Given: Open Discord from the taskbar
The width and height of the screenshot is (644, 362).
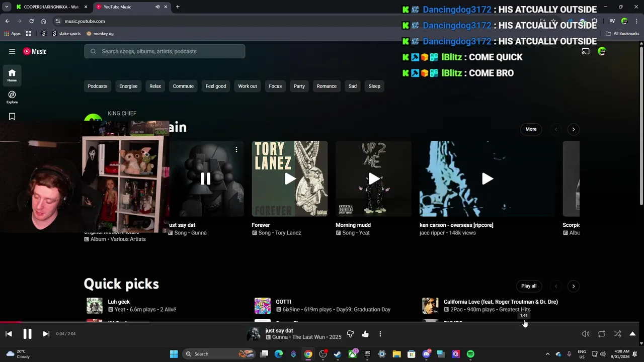Looking at the screenshot, I should (426, 354).
